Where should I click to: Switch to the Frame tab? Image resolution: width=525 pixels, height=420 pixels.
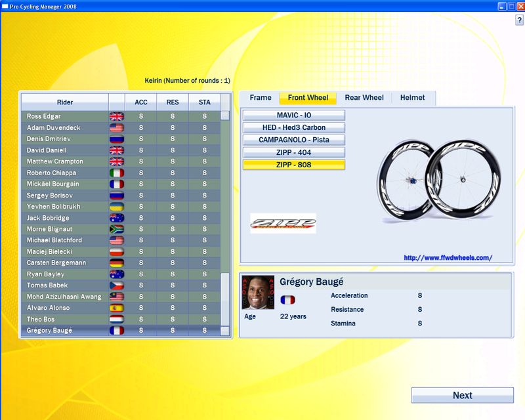tap(260, 98)
